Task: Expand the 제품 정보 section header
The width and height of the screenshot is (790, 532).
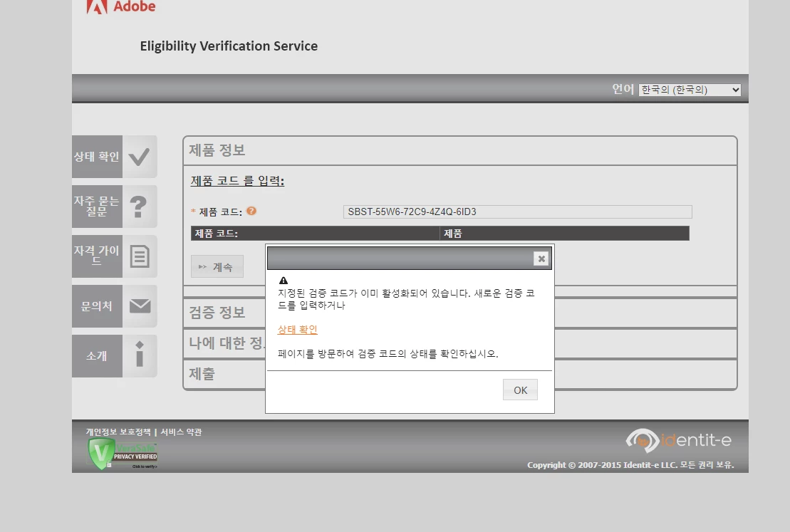Action: point(460,151)
